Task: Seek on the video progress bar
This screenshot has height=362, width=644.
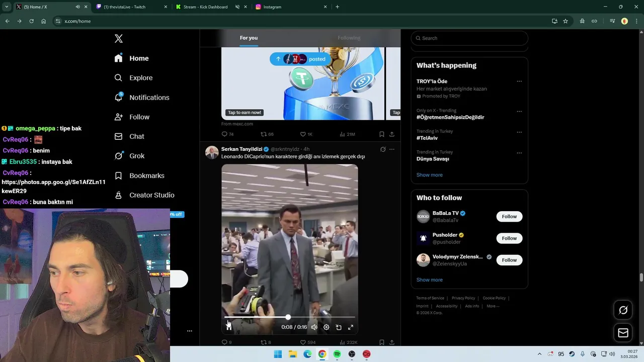Action: (x=290, y=317)
